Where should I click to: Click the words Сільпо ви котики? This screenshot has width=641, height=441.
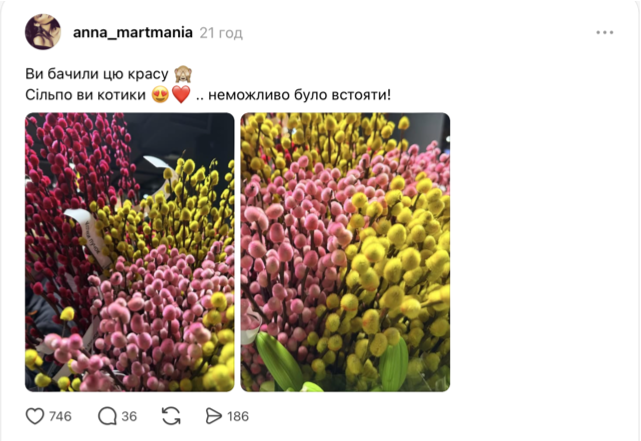pyautogui.click(x=85, y=95)
